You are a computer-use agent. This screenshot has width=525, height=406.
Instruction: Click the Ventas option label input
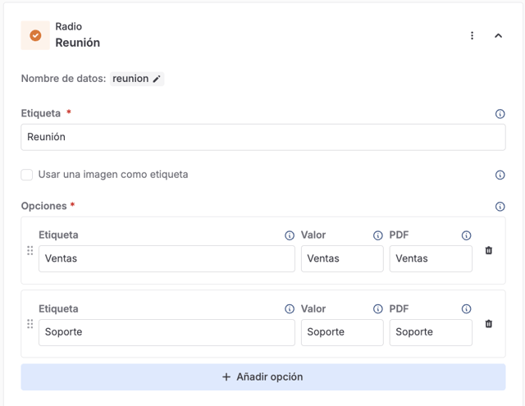[x=167, y=258]
